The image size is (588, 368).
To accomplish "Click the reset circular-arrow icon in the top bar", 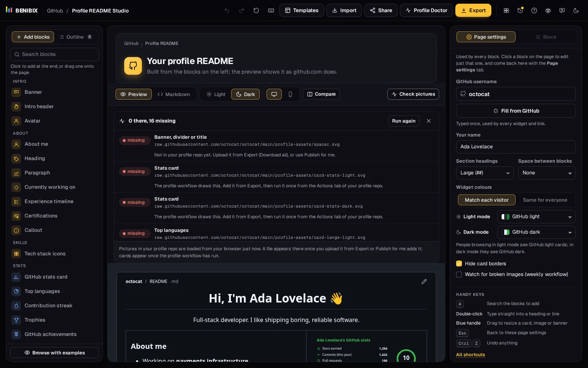I will point(256,11).
